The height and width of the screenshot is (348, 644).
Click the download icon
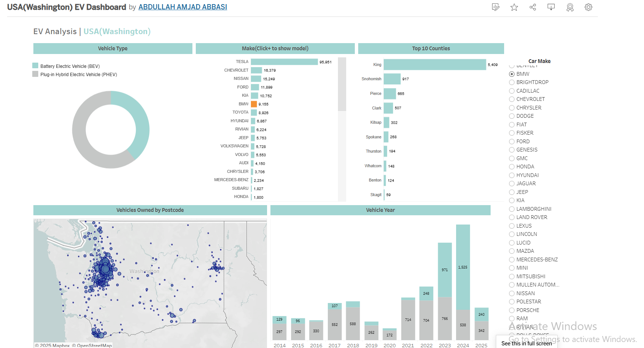pos(551,7)
